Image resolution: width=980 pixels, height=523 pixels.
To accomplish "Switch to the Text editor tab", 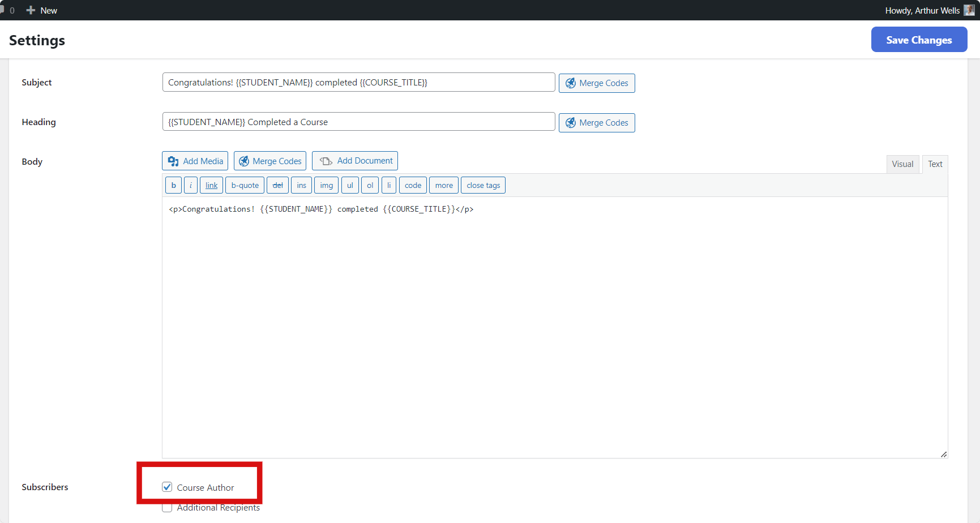I will [x=935, y=164].
